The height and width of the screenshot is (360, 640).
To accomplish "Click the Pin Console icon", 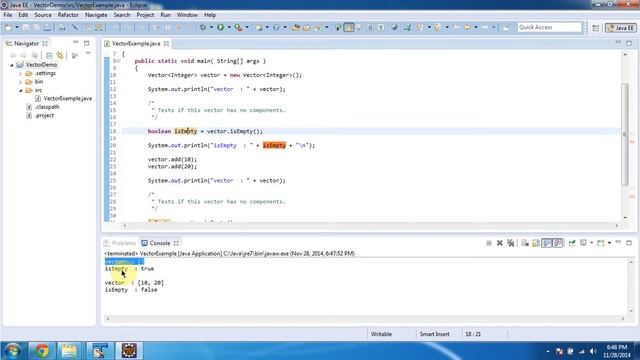I will click(572, 243).
